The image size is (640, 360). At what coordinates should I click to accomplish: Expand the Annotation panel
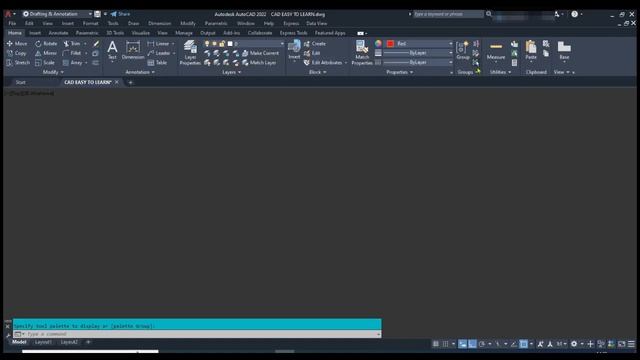(x=140, y=72)
